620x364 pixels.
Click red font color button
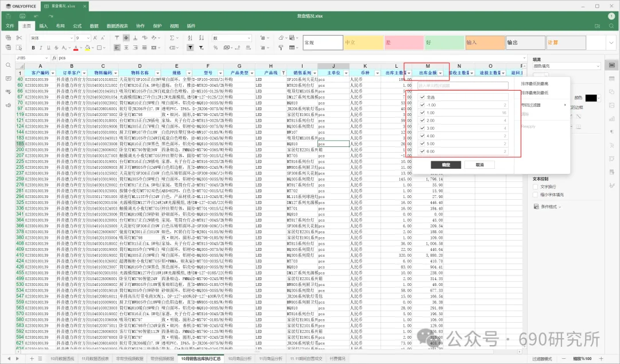[x=76, y=48]
